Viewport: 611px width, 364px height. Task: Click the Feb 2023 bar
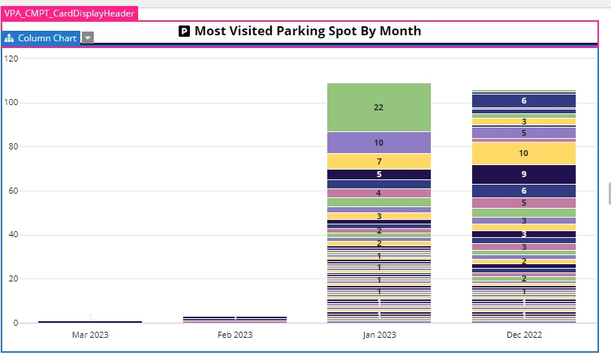tap(235, 320)
